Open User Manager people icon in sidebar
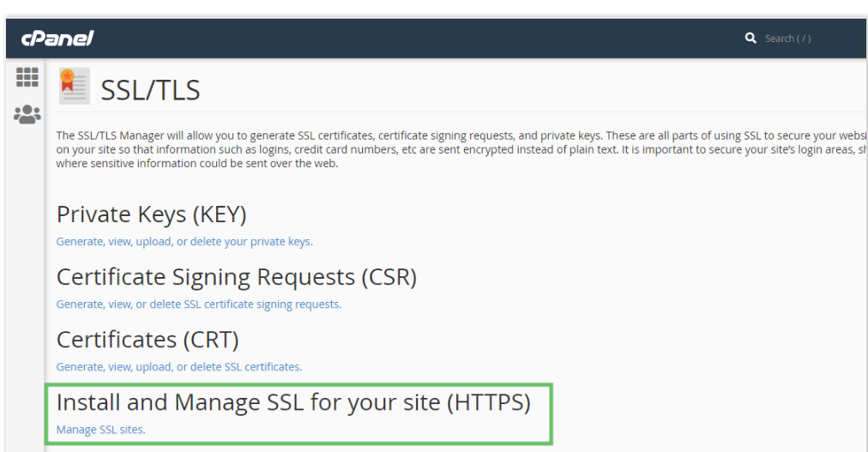The image size is (868, 452). pyautogui.click(x=27, y=114)
